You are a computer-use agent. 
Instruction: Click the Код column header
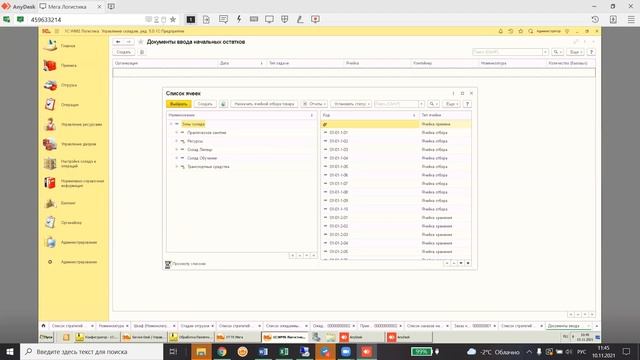coord(370,116)
